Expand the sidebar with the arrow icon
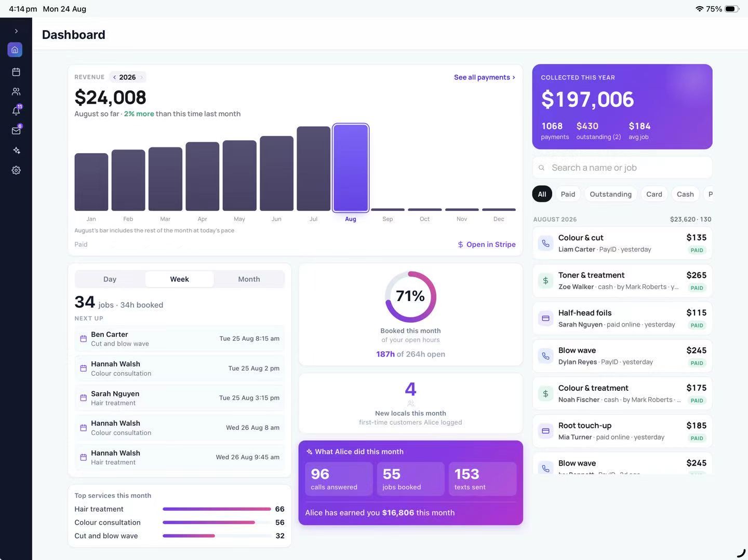This screenshot has height=560, width=748. [x=16, y=31]
